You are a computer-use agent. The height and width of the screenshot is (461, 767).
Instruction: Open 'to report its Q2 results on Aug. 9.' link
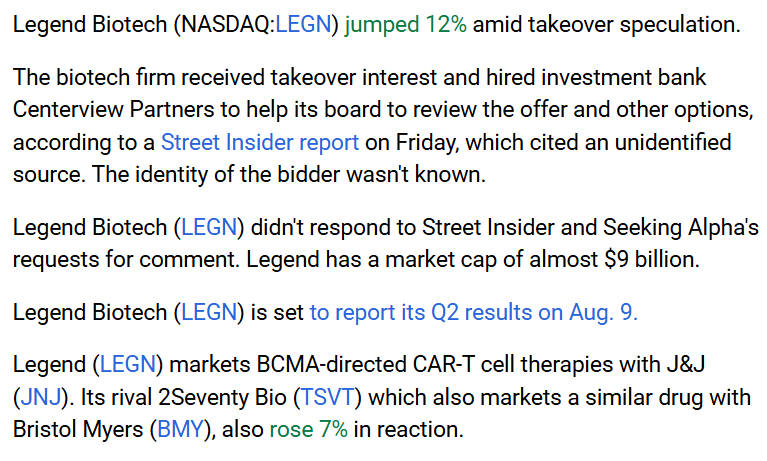474,313
